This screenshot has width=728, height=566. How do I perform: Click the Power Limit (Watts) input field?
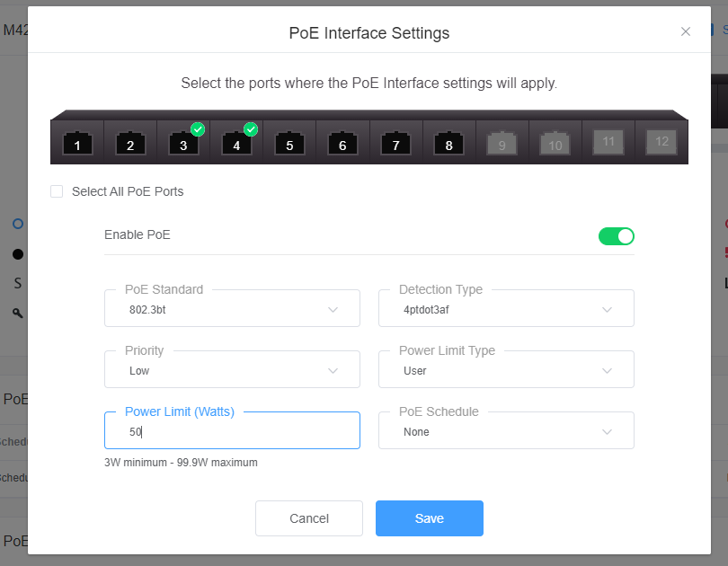(x=232, y=431)
